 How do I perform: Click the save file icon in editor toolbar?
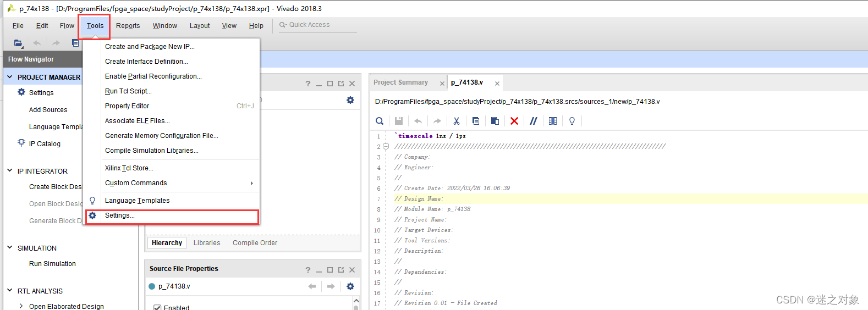[x=399, y=121]
